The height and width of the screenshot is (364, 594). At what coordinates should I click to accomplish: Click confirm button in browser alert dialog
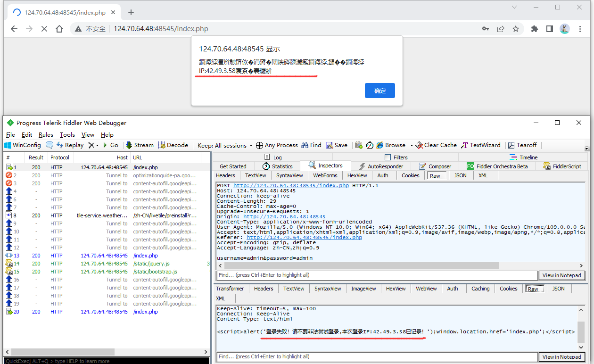[380, 91]
